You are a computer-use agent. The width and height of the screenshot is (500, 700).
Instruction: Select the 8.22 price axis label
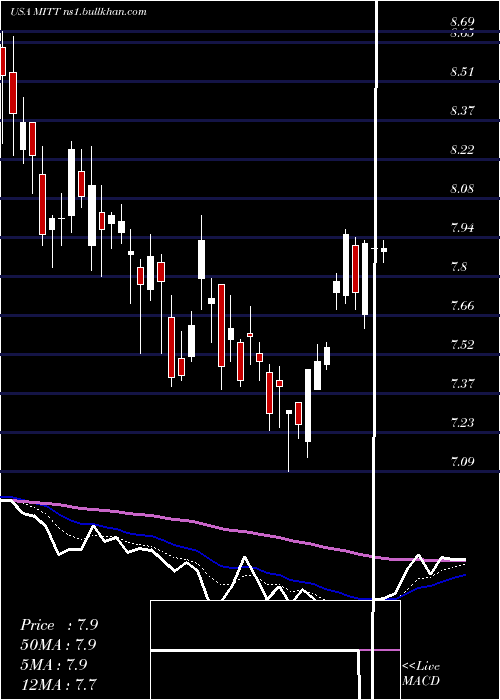(x=462, y=149)
